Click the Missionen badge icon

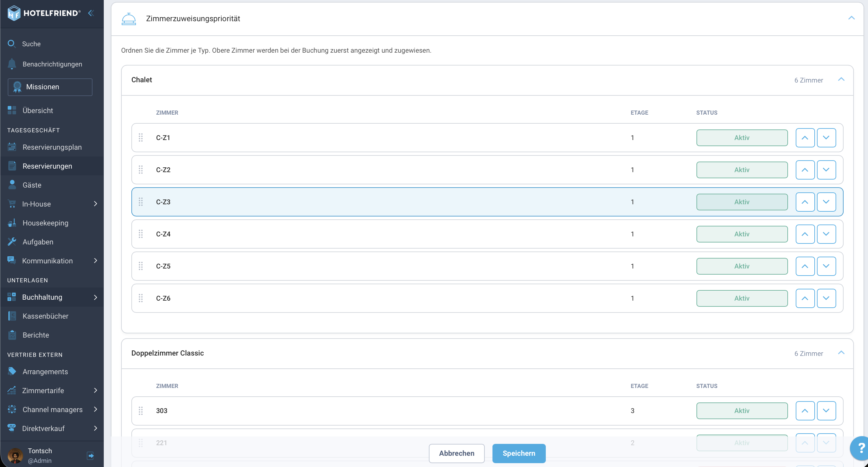(17, 87)
